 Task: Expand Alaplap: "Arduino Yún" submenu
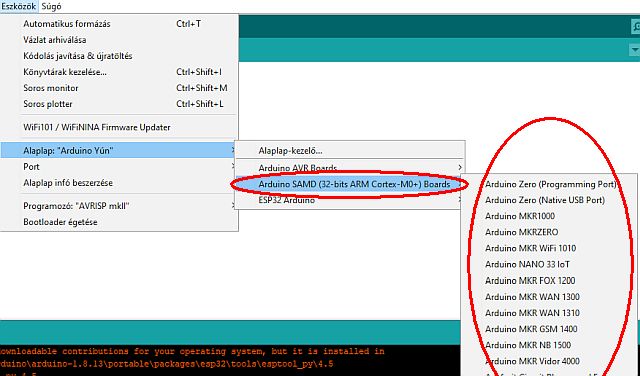point(119,150)
